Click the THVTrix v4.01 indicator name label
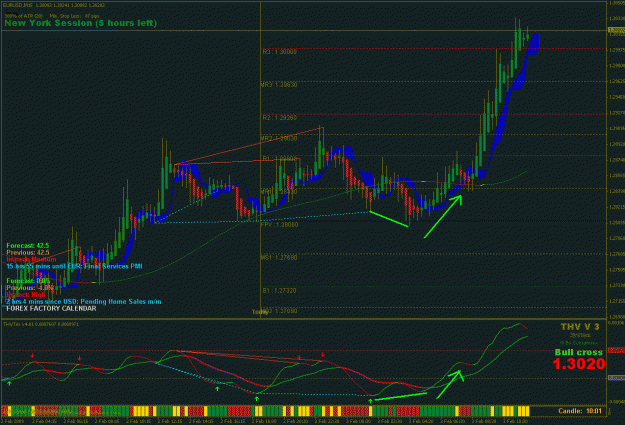 point(41,324)
